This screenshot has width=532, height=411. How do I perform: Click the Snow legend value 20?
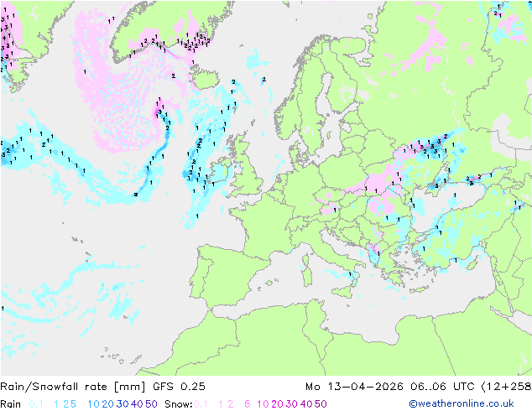click(x=278, y=404)
